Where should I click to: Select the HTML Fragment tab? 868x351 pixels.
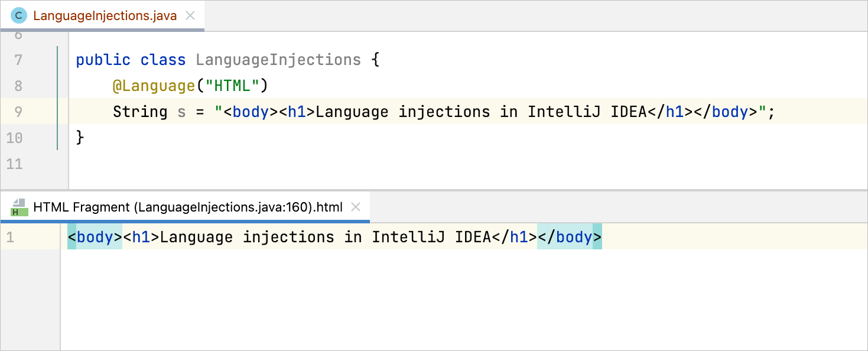pyautogui.click(x=188, y=207)
